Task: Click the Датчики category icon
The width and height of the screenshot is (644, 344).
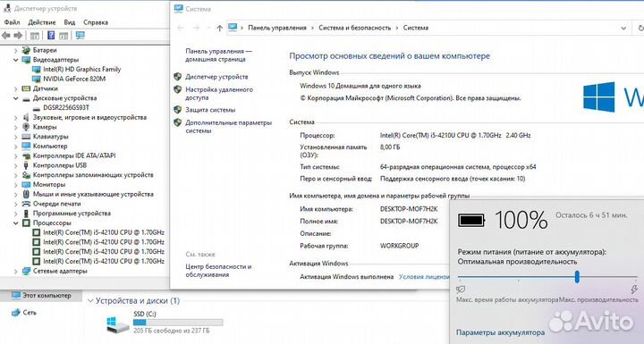Action: pyautogui.click(x=26, y=88)
